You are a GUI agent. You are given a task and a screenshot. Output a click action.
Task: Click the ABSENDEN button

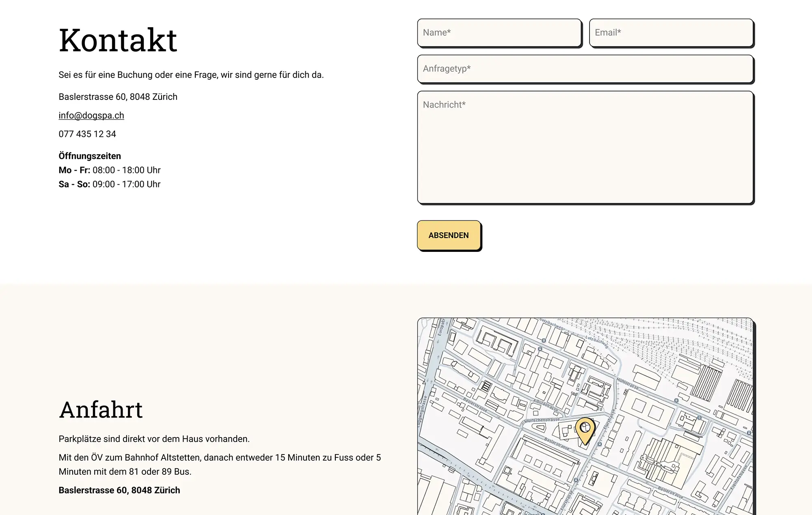click(449, 235)
